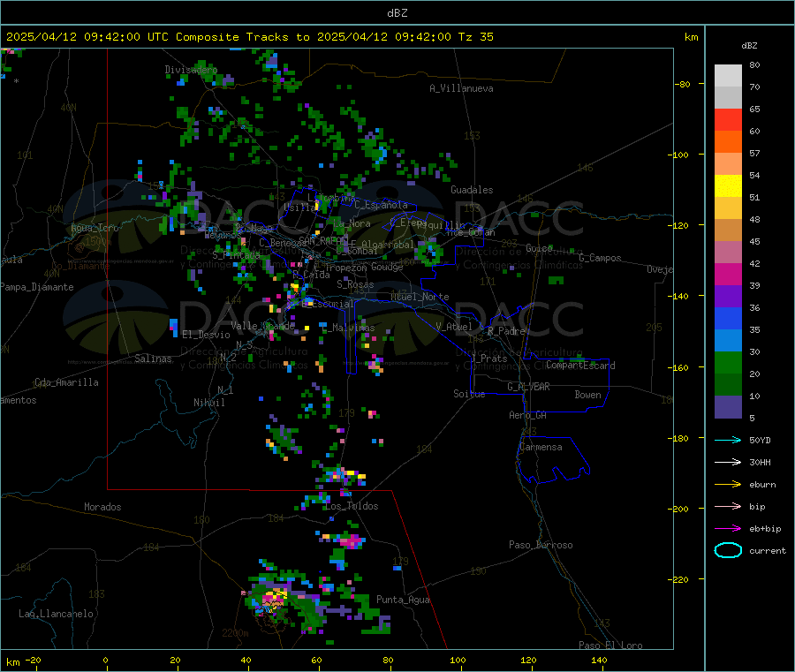
Task: Pick the purple 36-39 dBZ swatch
Action: click(x=728, y=297)
